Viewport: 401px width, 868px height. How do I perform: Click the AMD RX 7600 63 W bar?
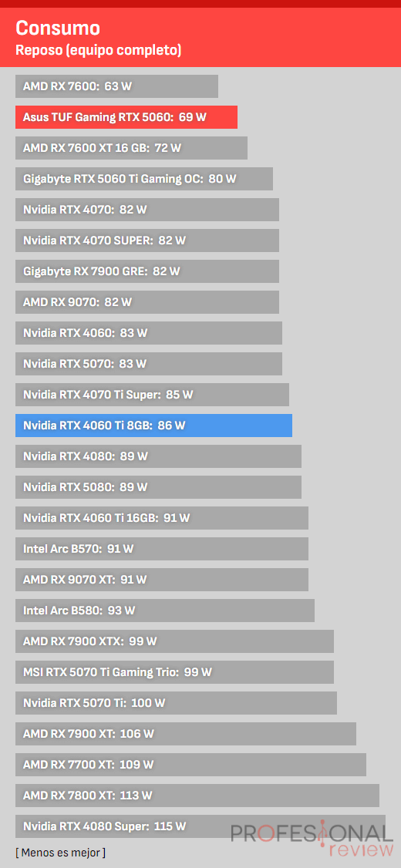(117, 86)
